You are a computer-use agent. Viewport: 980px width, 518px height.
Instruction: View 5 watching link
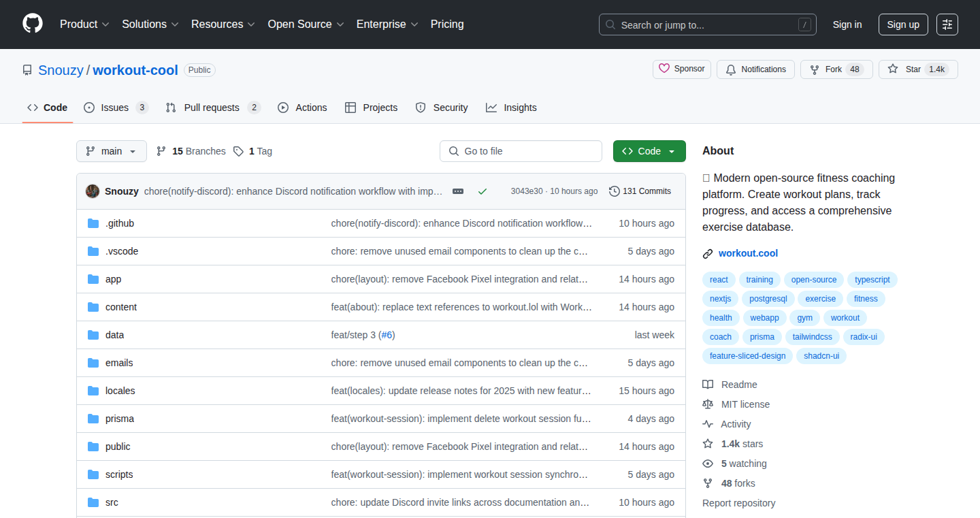(x=735, y=464)
